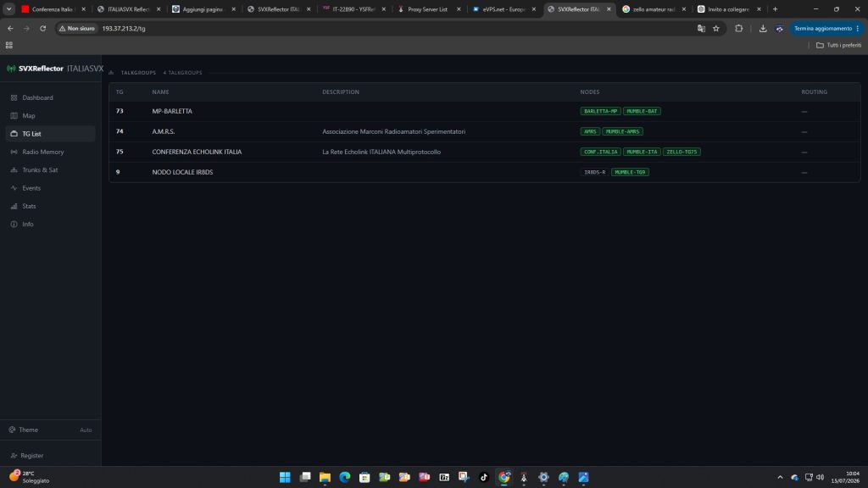The height and width of the screenshot is (488, 868).
Task: Select the MP-BARLETTA talkgroup name
Action: [172, 111]
